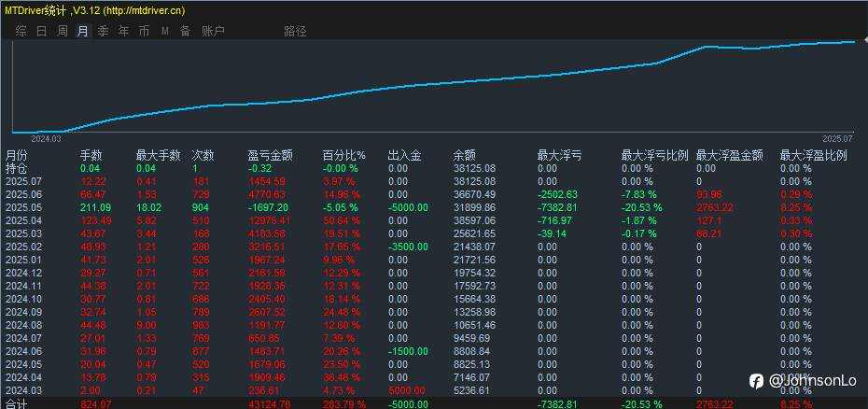Click the 2024.03 chart start date label
Image resolution: width=868 pixels, height=409 pixels.
[x=46, y=138]
